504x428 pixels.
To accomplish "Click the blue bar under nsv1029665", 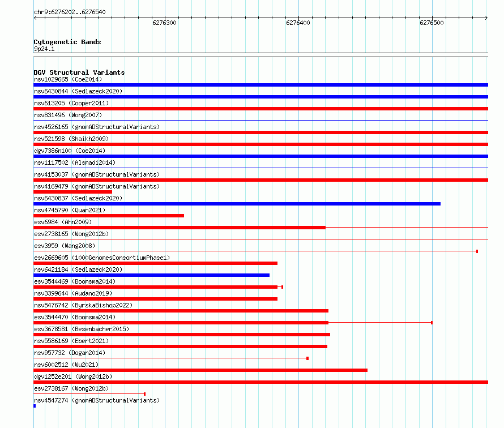I will (260, 85).
